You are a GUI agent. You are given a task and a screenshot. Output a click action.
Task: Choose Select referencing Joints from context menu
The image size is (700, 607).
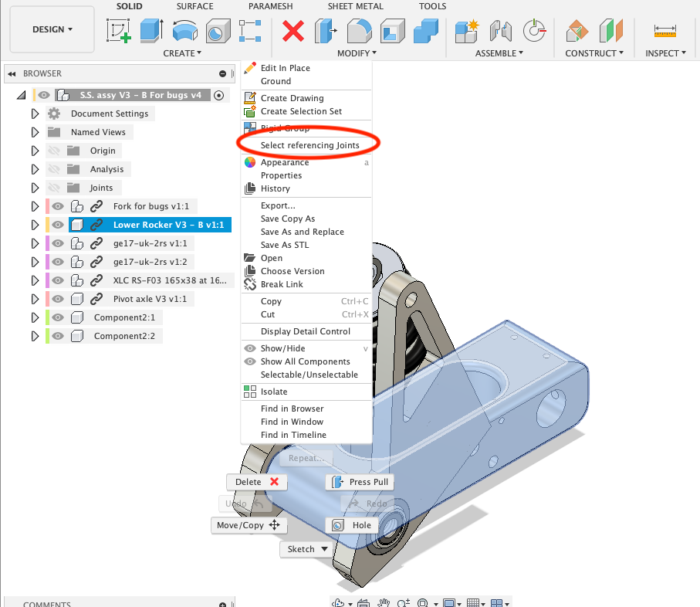click(309, 145)
